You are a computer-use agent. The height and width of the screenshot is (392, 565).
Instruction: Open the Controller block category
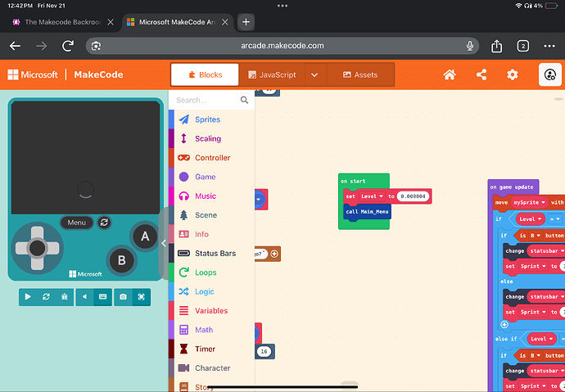(211, 158)
